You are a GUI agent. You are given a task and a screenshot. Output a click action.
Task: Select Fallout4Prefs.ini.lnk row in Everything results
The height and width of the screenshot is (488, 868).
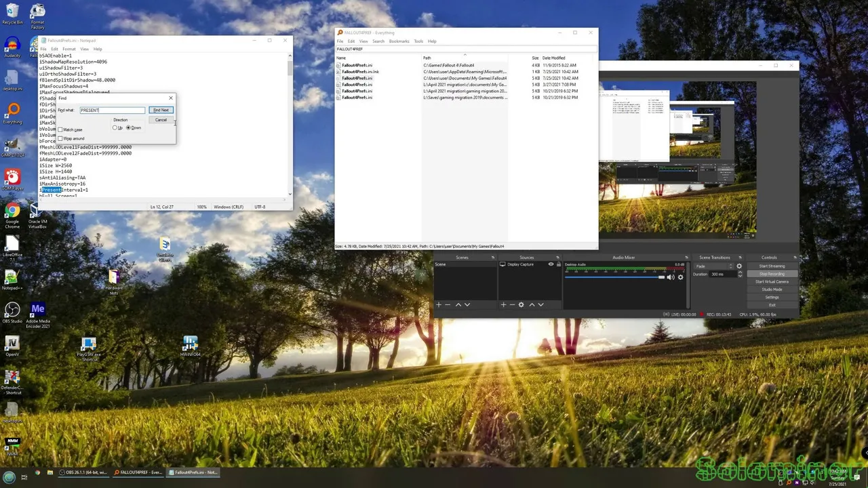coord(467,72)
